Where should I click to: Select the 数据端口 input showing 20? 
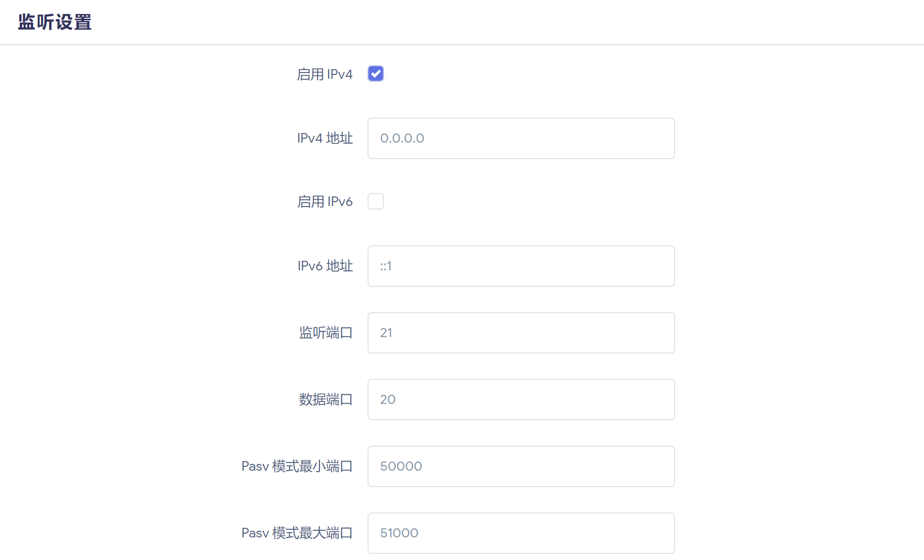520,399
